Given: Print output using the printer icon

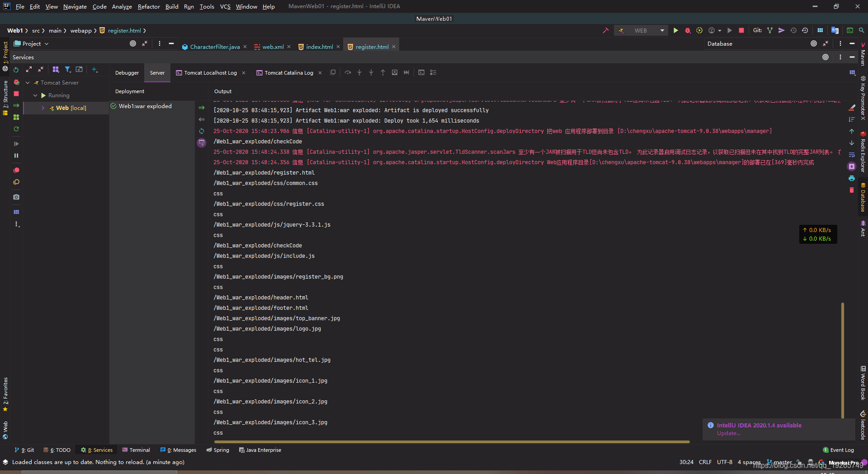Looking at the screenshot, I should click(852, 178).
